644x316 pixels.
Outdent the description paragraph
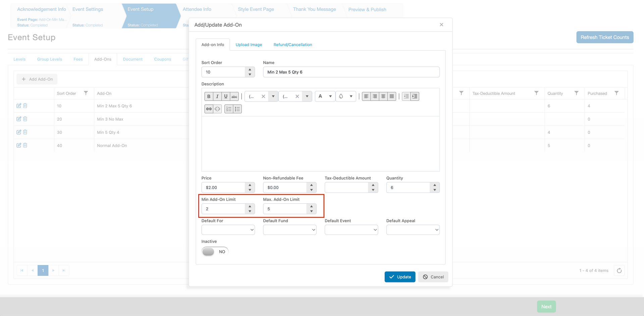click(406, 97)
